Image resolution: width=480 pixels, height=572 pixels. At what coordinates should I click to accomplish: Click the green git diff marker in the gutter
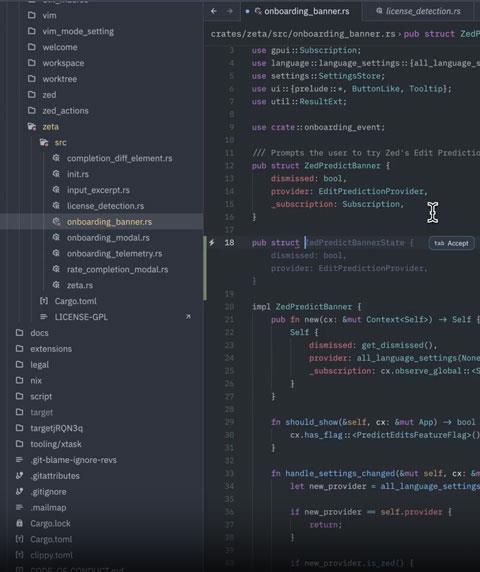[x=205, y=268]
